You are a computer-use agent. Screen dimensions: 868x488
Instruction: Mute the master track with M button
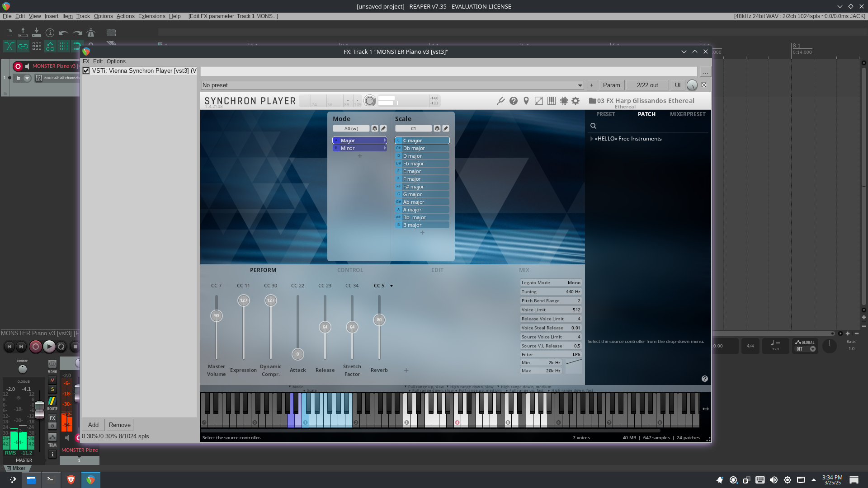click(52, 380)
